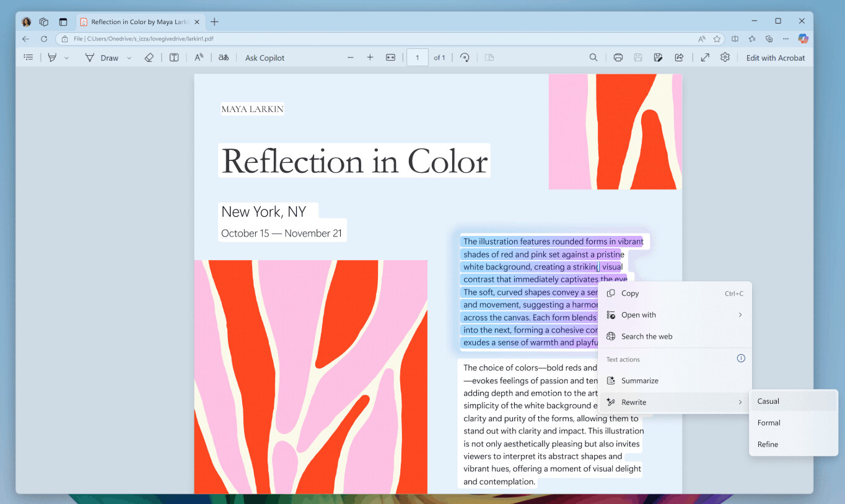Open Settings and more menu
This screenshot has width=845, height=504.
pyautogui.click(x=786, y=38)
